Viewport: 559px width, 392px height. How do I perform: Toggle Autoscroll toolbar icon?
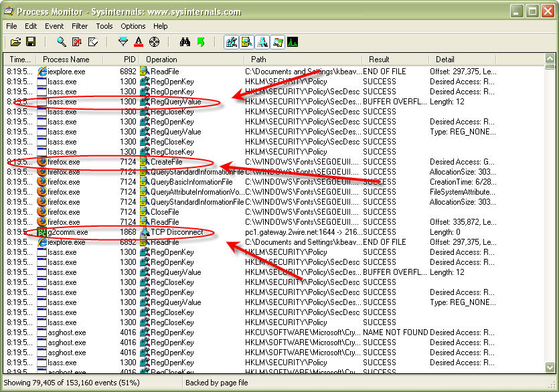77,42
